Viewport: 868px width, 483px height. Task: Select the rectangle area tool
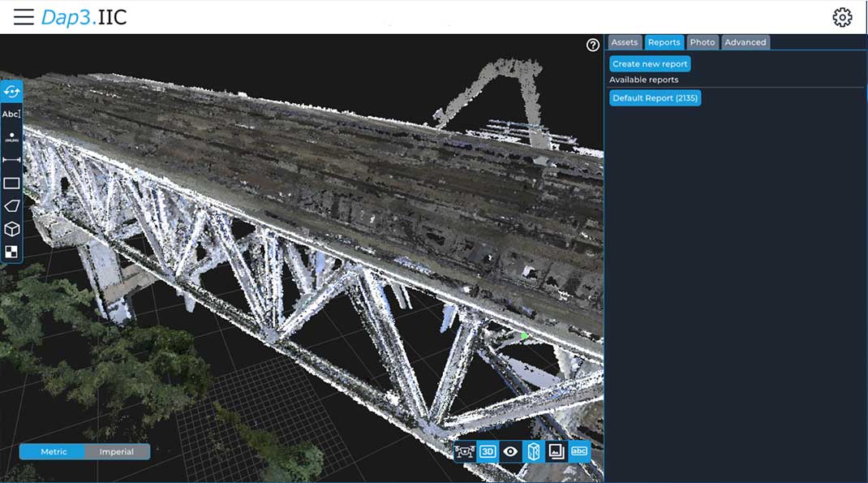pos(11,183)
